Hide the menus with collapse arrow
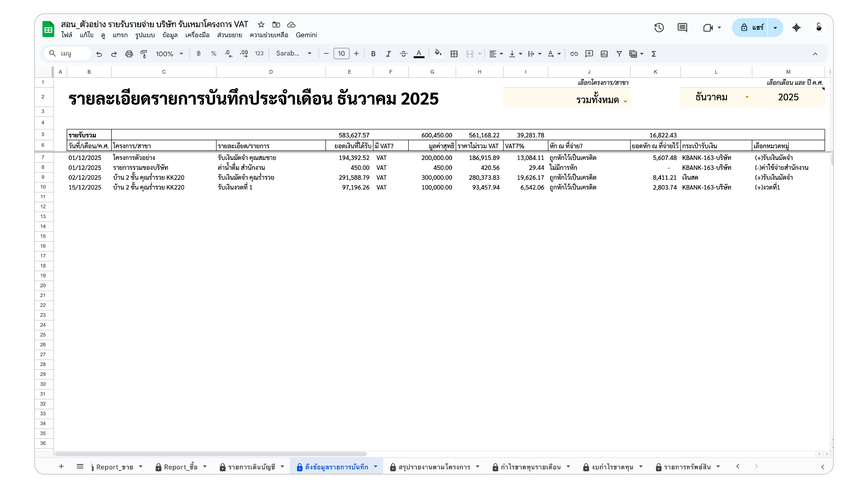 815,54
